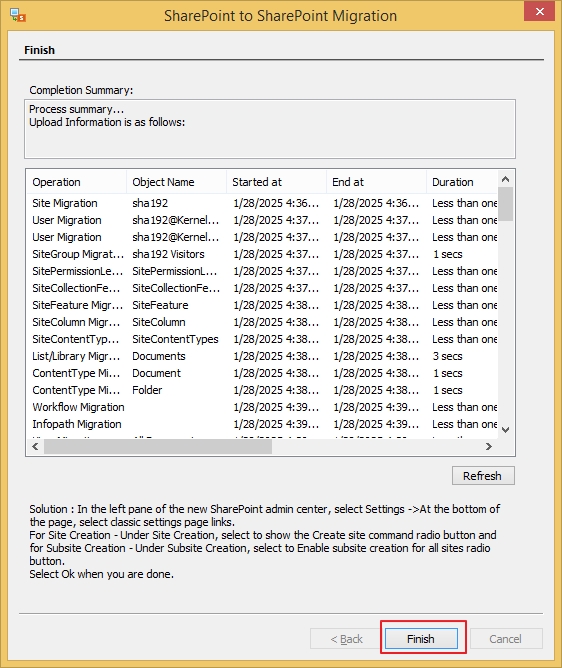
Task: Select the SiteGroup Migration row
Action: tap(262, 254)
